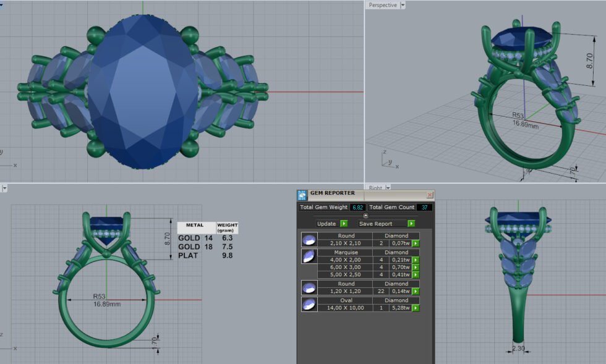This screenshot has width=606, height=364.
Task: Click green arrow for 0,14tw round row
Action: pyautogui.click(x=416, y=291)
